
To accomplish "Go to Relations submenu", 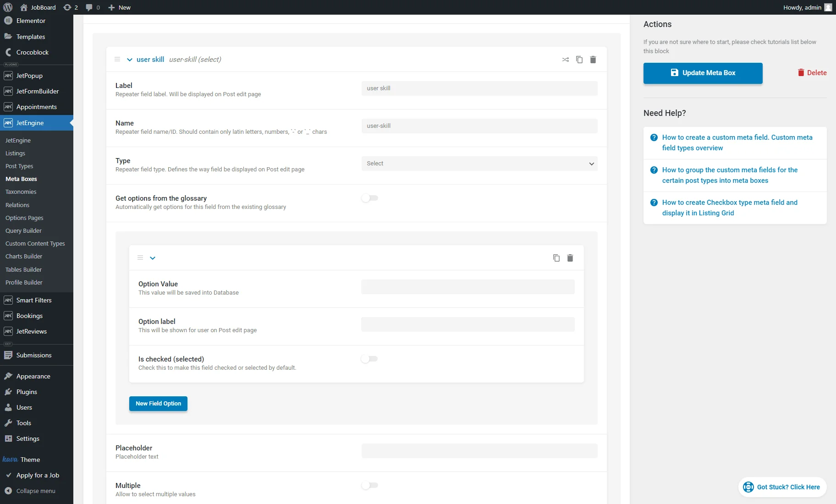I will pyautogui.click(x=17, y=205).
